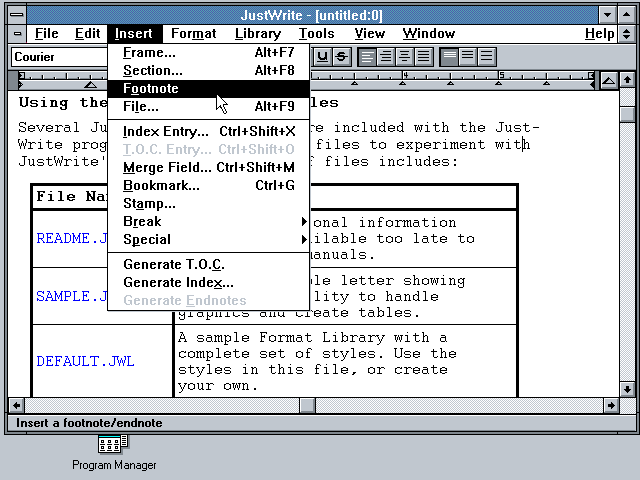This screenshot has width=640, height=480.
Task: Click the tab stop below ruler mark 4
Action: (x=402, y=83)
